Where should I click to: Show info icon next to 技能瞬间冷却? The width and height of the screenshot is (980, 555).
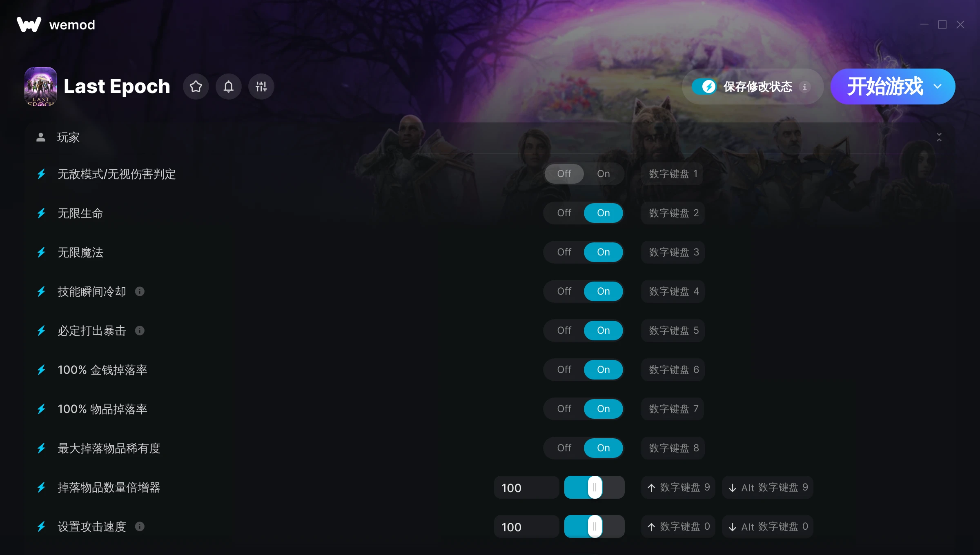[140, 291]
